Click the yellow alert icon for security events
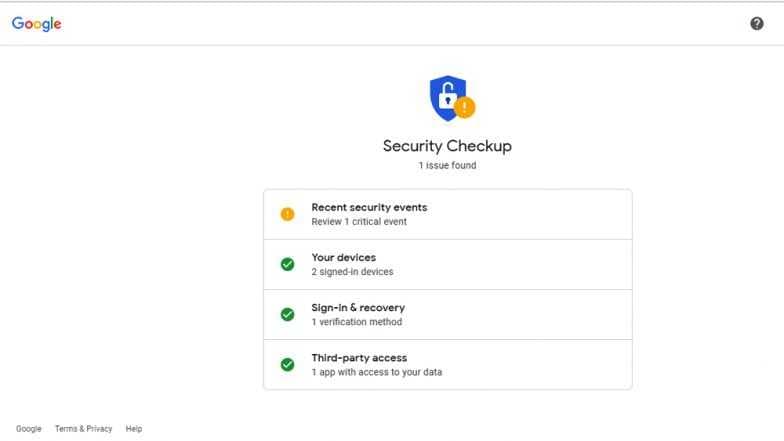 pyautogui.click(x=288, y=214)
